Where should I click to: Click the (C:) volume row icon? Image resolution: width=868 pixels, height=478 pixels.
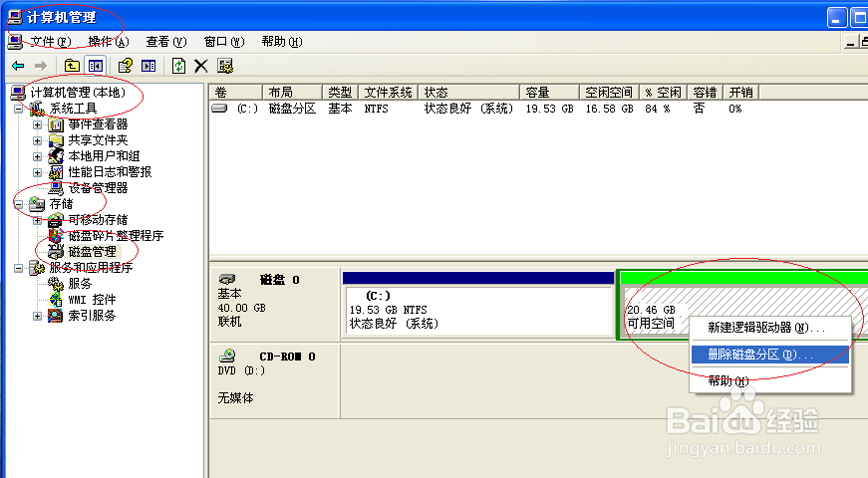click(220, 109)
